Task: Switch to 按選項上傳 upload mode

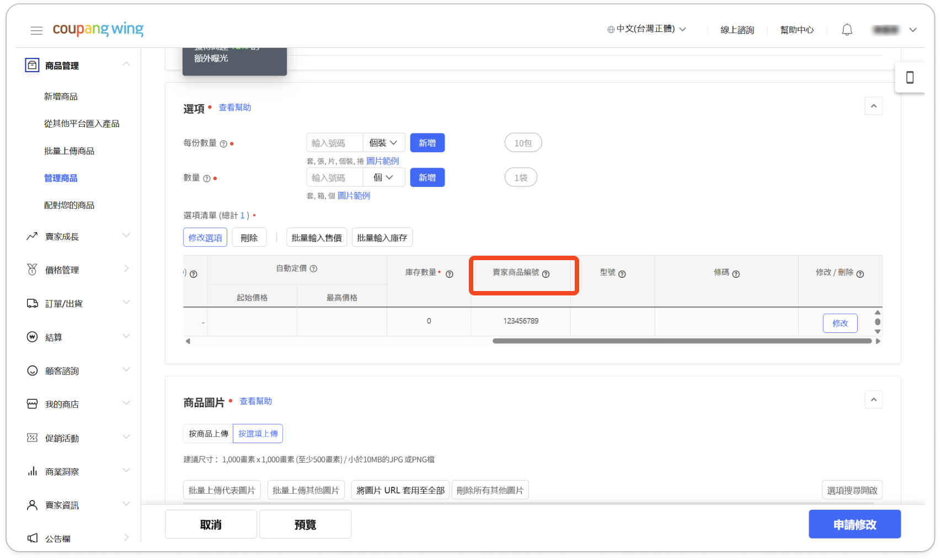Action: point(258,434)
